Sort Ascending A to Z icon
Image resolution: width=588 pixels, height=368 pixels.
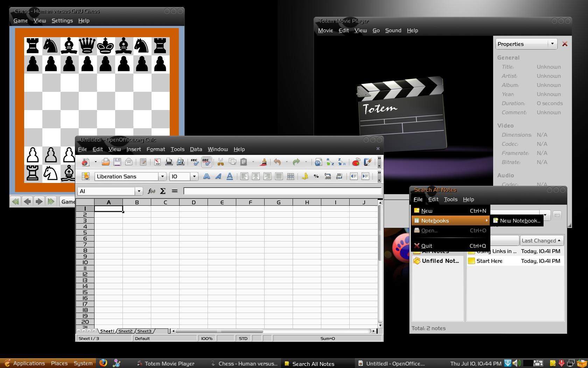[x=330, y=162]
